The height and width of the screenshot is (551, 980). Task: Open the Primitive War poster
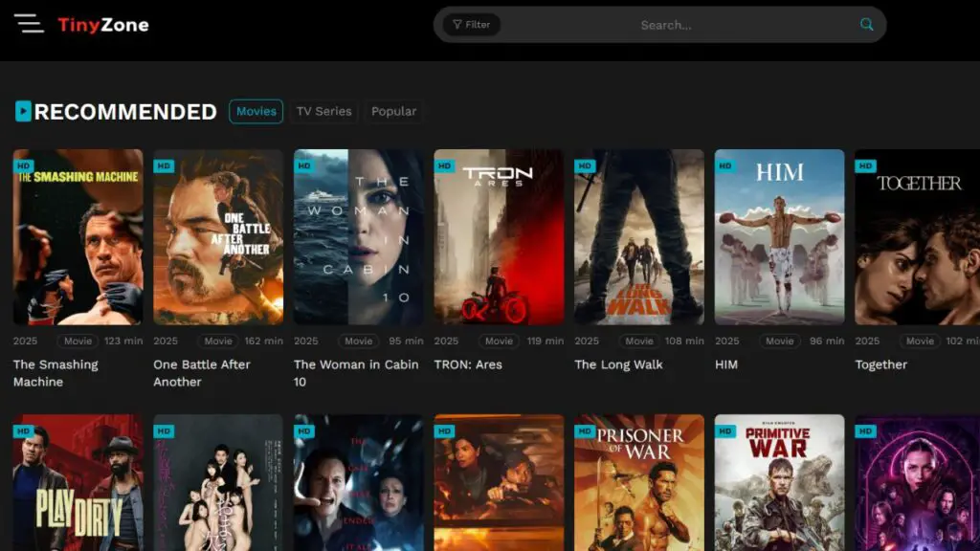[x=779, y=483]
